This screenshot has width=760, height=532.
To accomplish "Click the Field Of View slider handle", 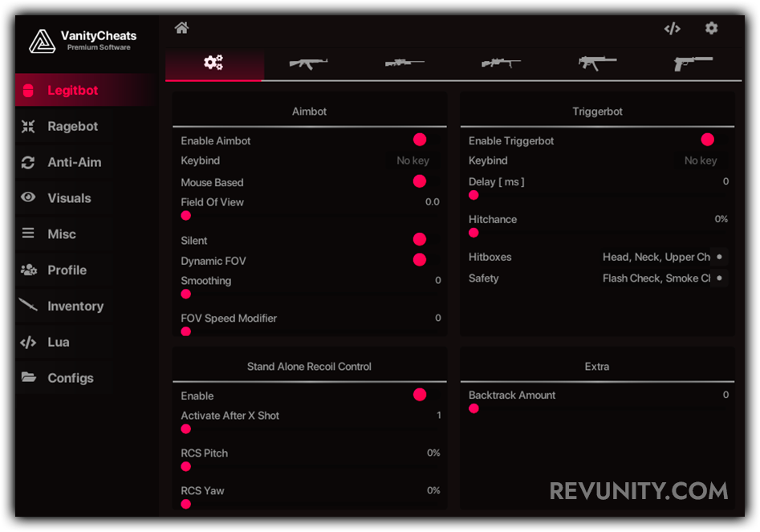I will point(186,216).
